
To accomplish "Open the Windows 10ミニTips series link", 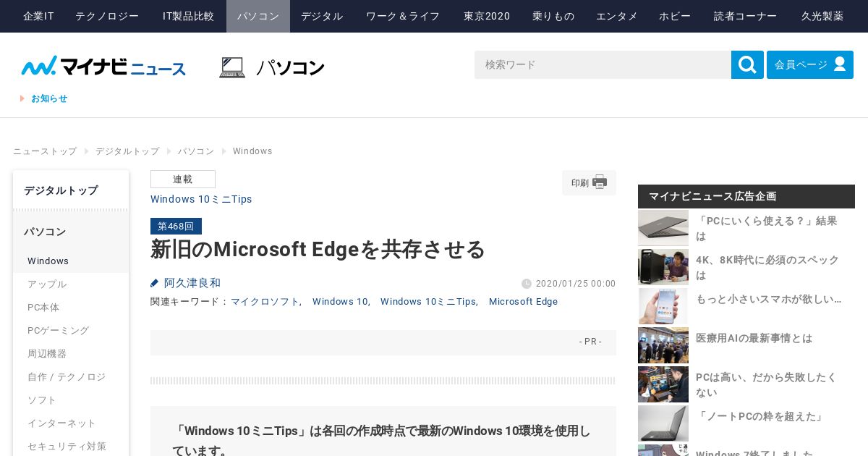I will coord(201,199).
